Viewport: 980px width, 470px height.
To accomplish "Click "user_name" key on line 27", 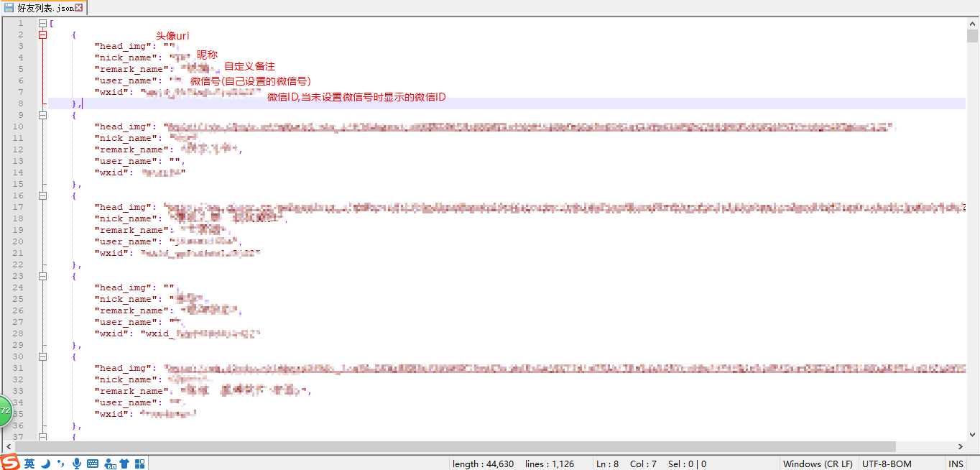I will pos(126,322).
